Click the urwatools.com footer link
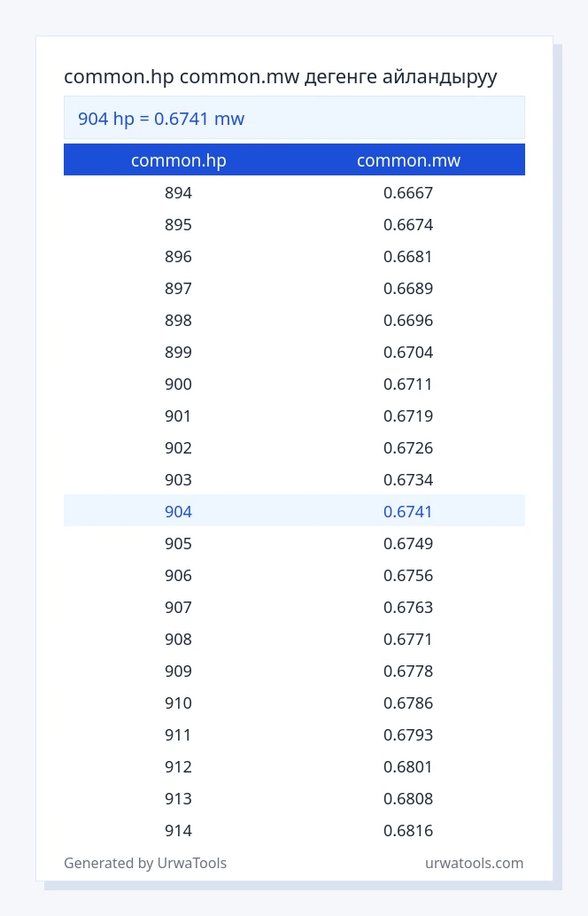 (x=474, y=863)
